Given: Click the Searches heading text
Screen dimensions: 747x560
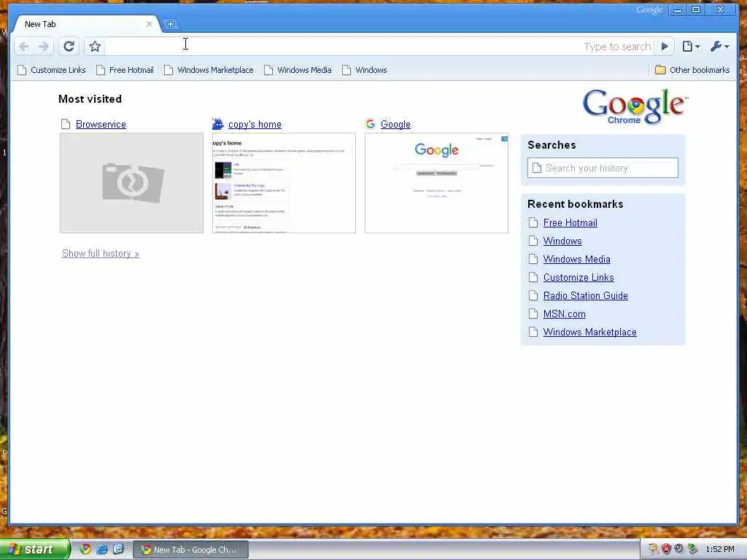Looking at the screenshot, I should pyautogui.click(x=551, y=145).
